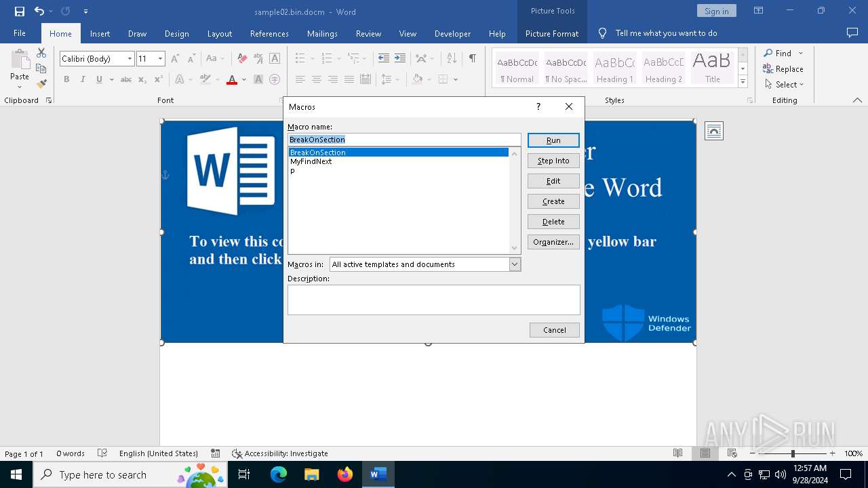Click the Description text box
The height and width of the screenshot is (488, 868).
(x=434, y=300)
